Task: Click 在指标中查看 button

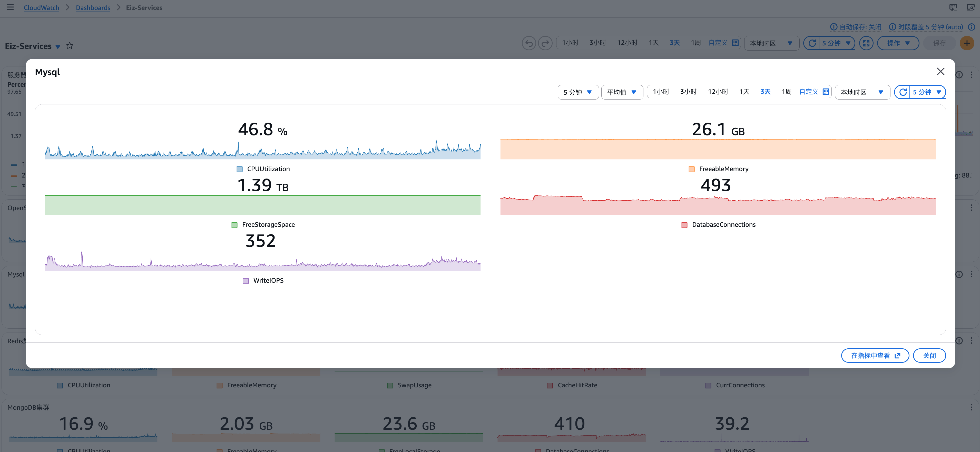Action: [x=875, y=355]
